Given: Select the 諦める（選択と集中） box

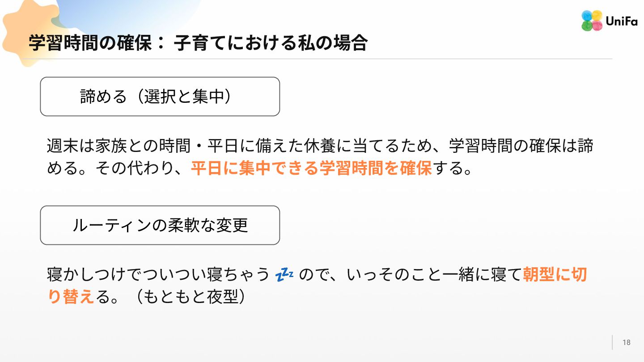Looking at the screenshot, I should [x=160, y=97].
